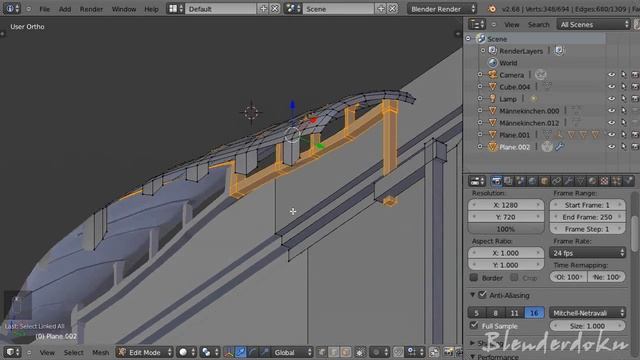Open the Texture properties tab (checker icon)
640x360 pixels.
pyautogui.click(x=604, y=181)
